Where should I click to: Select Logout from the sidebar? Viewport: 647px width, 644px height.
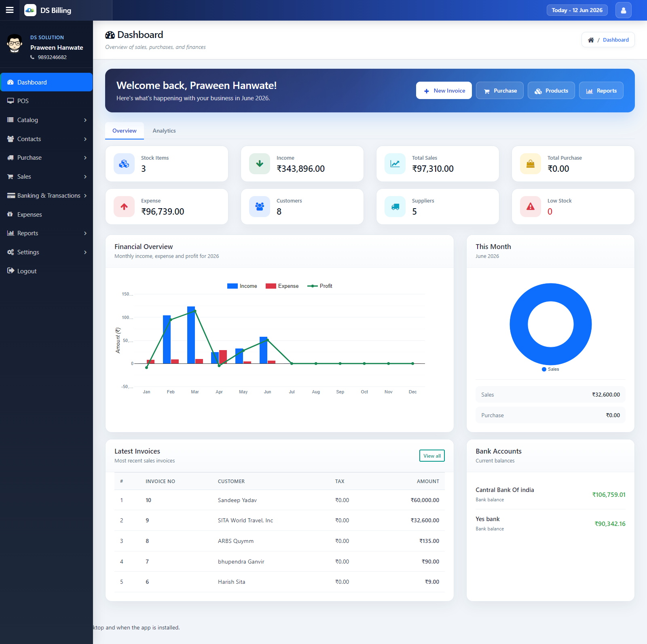point(47,271)
